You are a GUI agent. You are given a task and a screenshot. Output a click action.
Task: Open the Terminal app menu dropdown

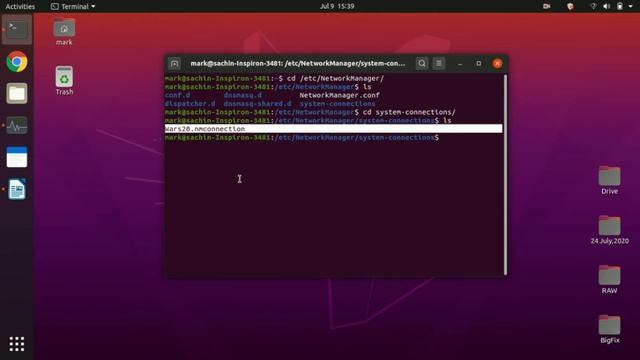pyautogui.click(x=73, y=7)
